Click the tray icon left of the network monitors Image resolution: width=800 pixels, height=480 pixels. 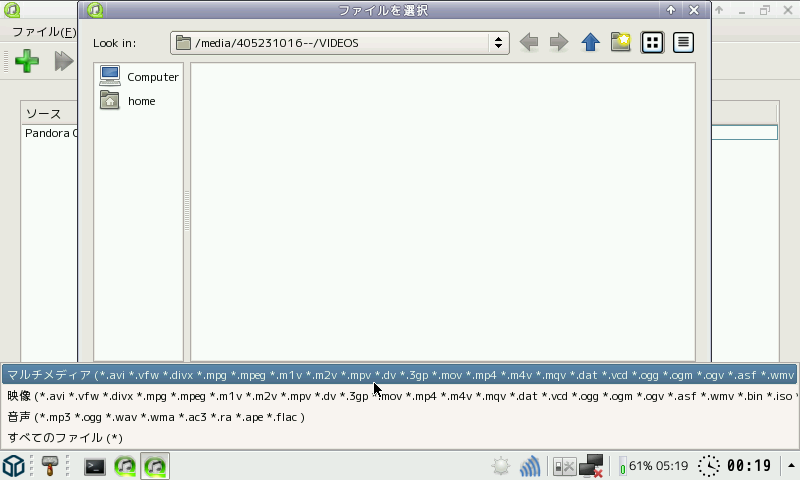pos(564,466)
